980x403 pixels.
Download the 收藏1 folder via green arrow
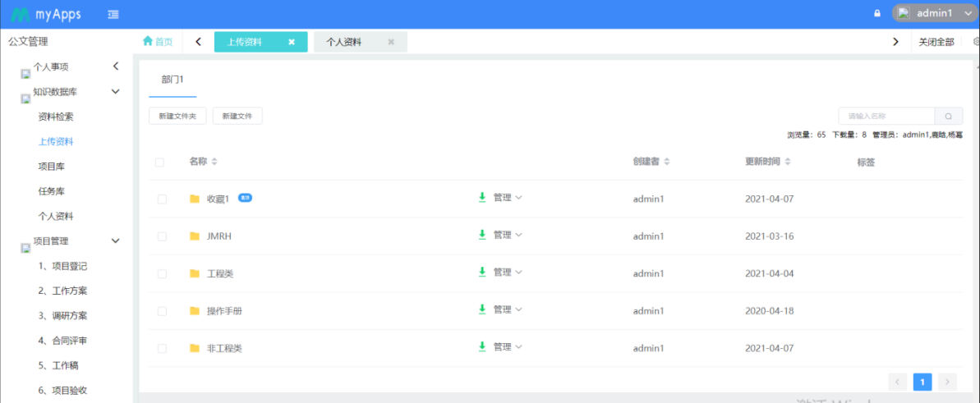tap(482, 198)
